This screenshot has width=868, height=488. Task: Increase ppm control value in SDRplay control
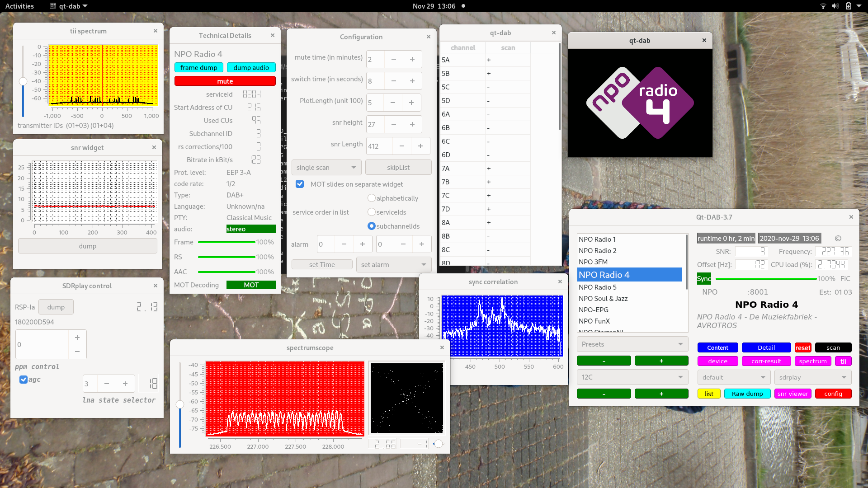[x=77, y=338]
